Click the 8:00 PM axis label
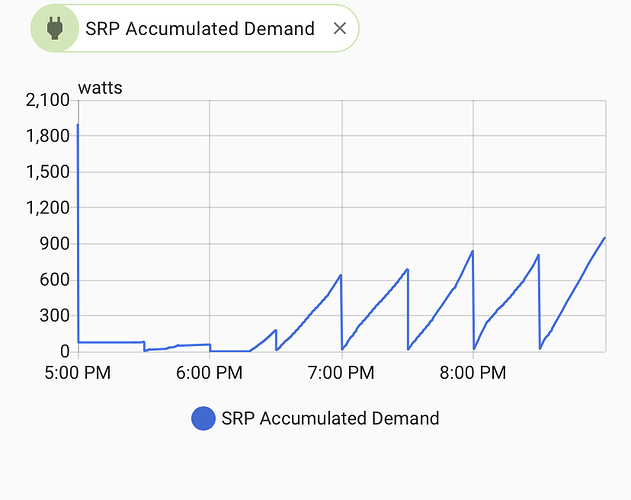 pyautogui.click(x=473, y=373)
